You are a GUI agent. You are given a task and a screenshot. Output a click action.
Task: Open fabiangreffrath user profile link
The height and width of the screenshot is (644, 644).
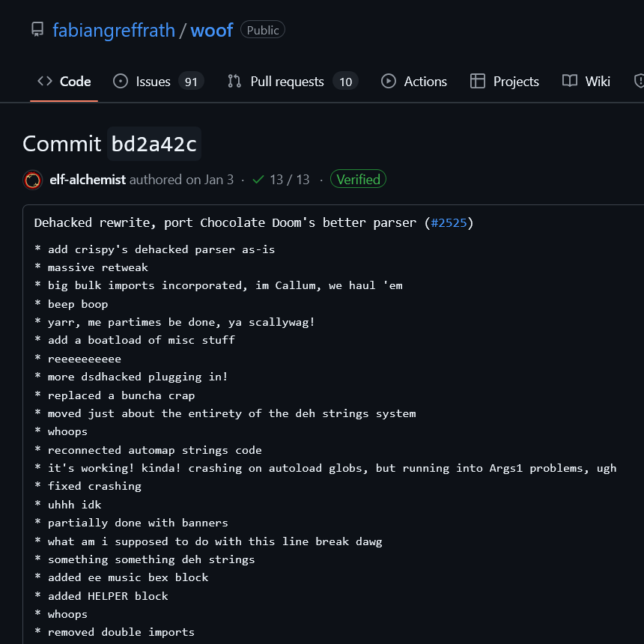point(114,30)
